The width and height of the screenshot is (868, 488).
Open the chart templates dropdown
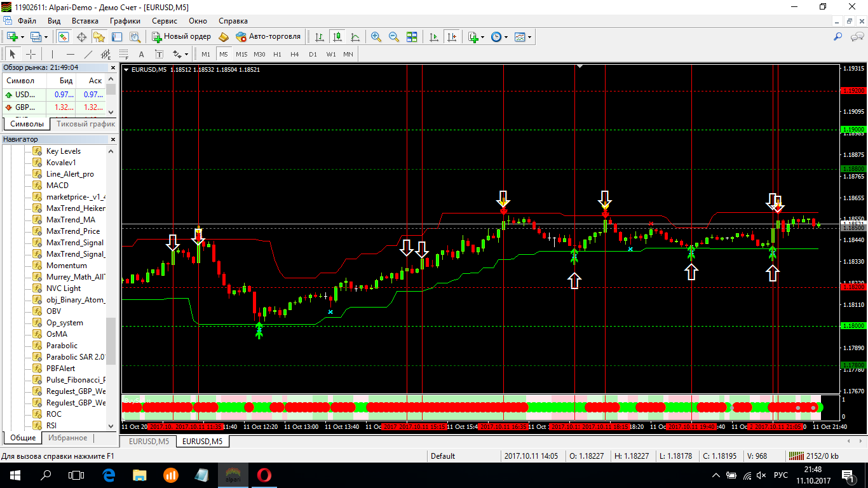529,37
